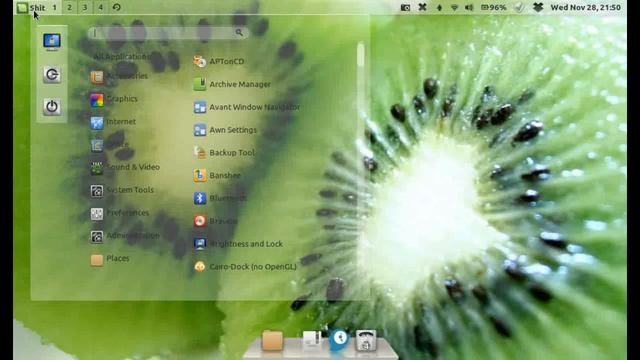Click the 96% battery indicator
The height and width of the screenshot is (360, 640).
[x=493, y=7]
